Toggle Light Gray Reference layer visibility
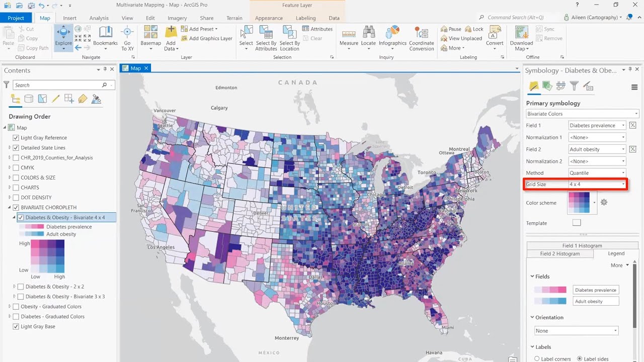 pos(16,138)
